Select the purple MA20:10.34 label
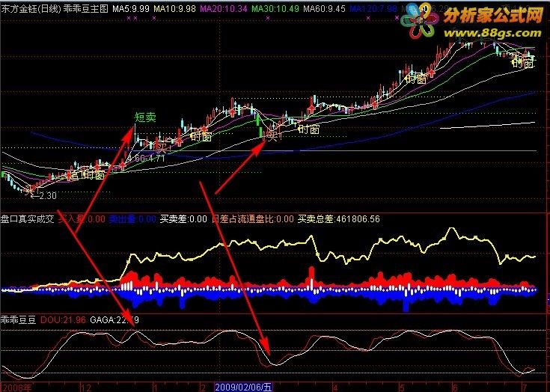 tap(224, 9)
